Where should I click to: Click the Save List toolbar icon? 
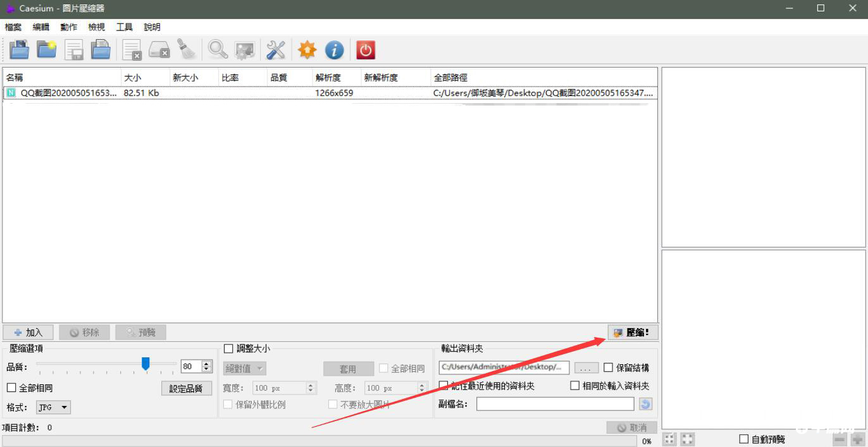coord(74,49)
